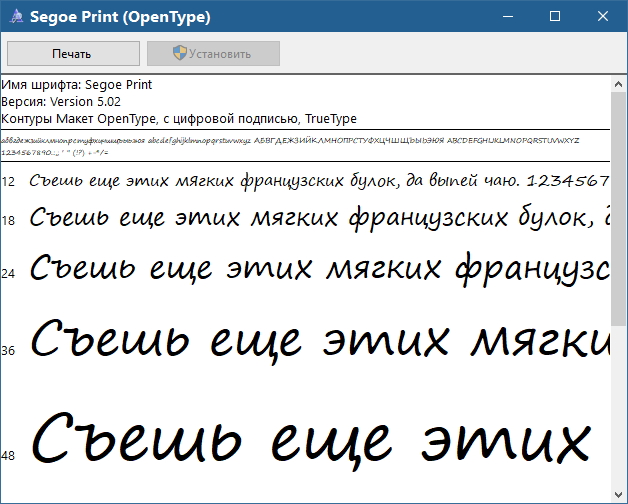Click the 24pt sample sentence

coord(320,268)
